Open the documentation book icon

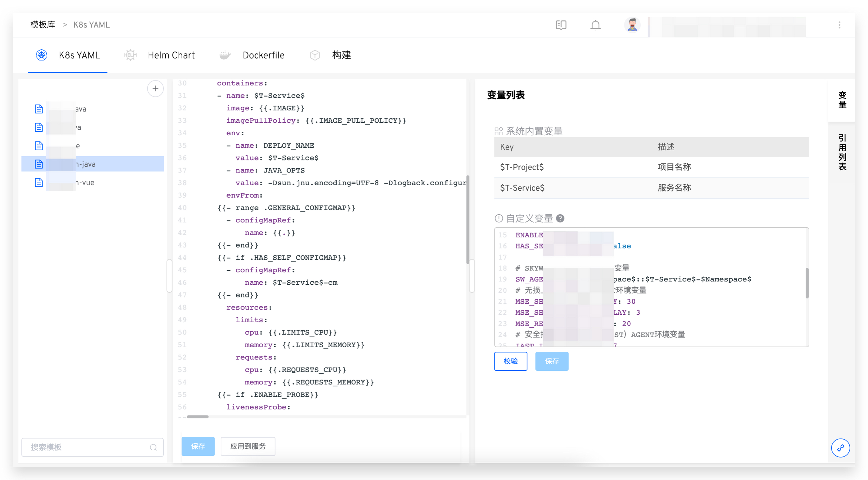coord(561,25)
